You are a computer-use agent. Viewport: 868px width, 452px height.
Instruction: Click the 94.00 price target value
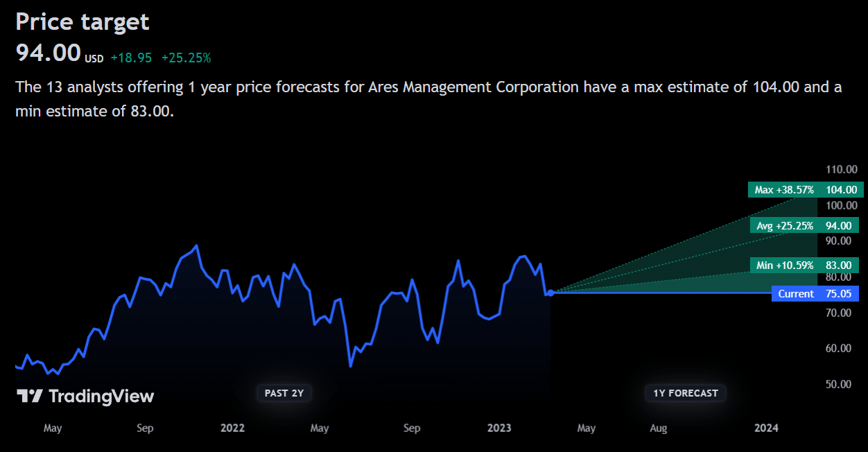pyautogui.click(x=48, y=53)
